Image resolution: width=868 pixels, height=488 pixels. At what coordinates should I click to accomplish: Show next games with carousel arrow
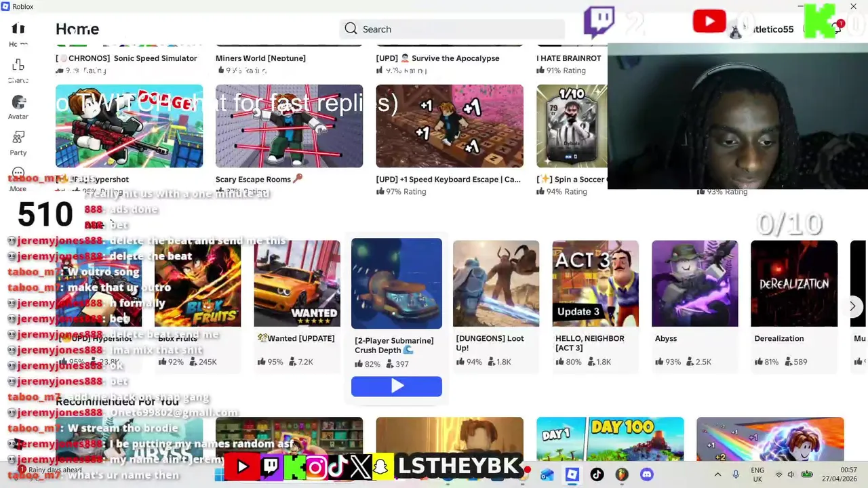click(852, 306)
